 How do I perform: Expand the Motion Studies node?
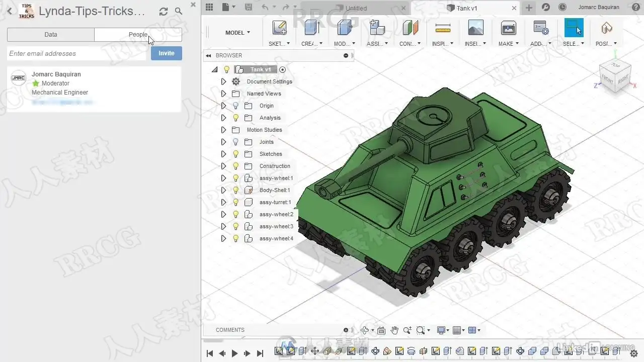pos(224,130)
